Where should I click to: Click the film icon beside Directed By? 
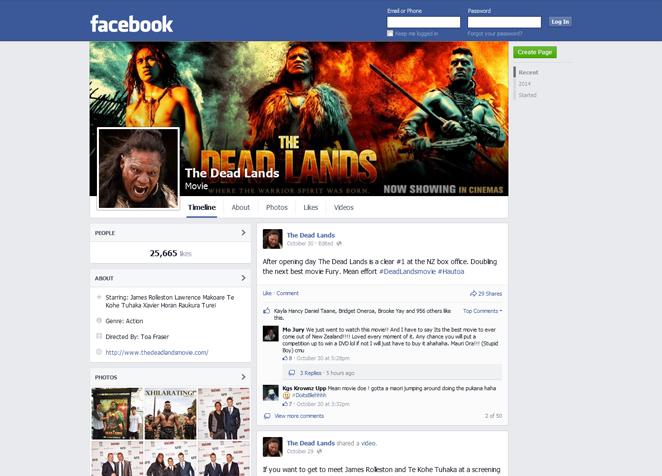pyautogui.click(x=99, y=336)
